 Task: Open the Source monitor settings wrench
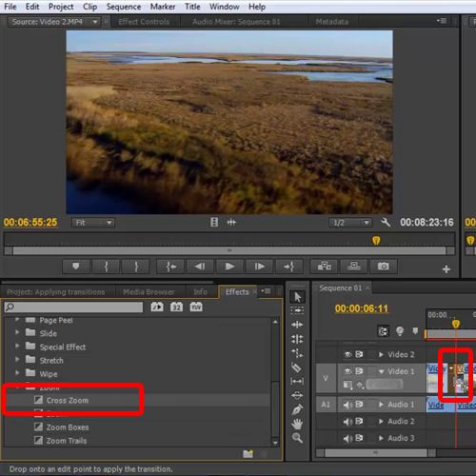coord(386,223)
